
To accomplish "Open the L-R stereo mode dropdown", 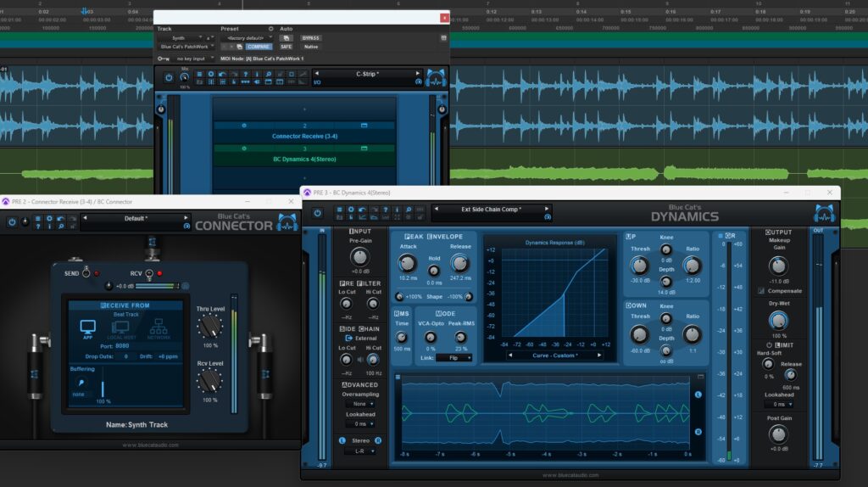I will 360,451.
